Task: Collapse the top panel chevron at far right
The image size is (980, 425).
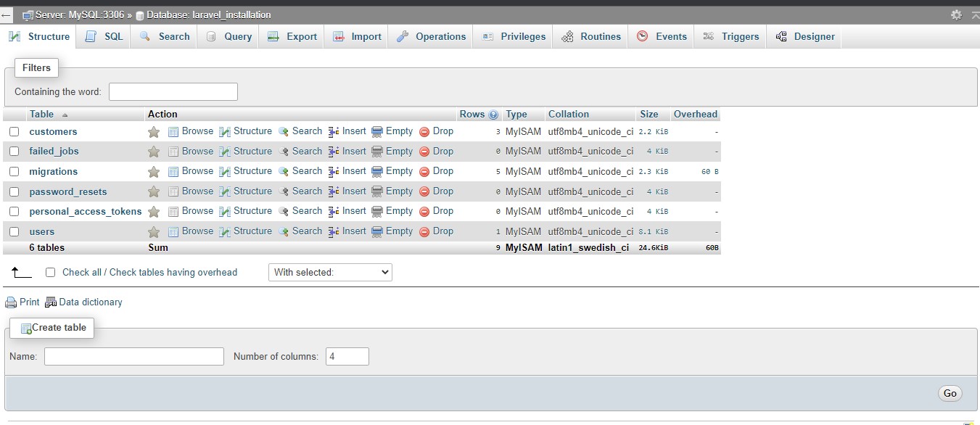Action: (975, 15)
